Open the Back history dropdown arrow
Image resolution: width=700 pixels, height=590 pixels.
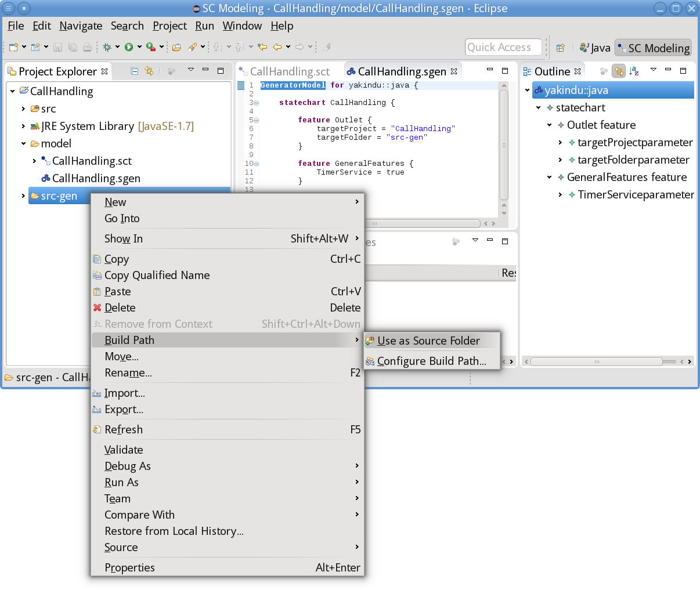[288, 47]
